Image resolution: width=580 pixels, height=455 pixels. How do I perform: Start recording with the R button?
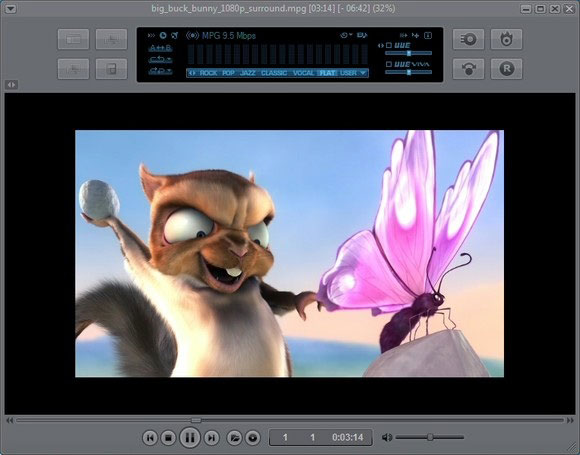tap(506, 69)
